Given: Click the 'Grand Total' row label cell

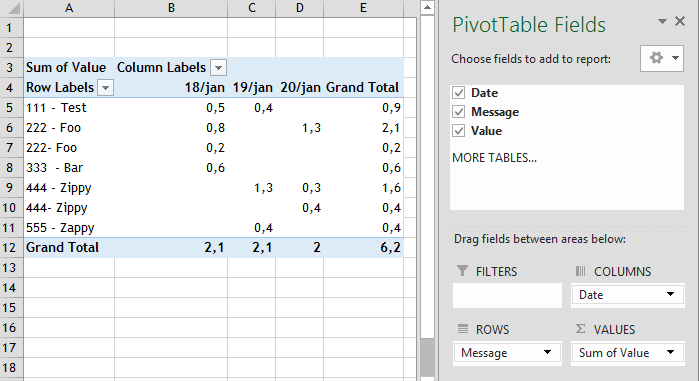Looking at the screenshot, I should 69,247.
